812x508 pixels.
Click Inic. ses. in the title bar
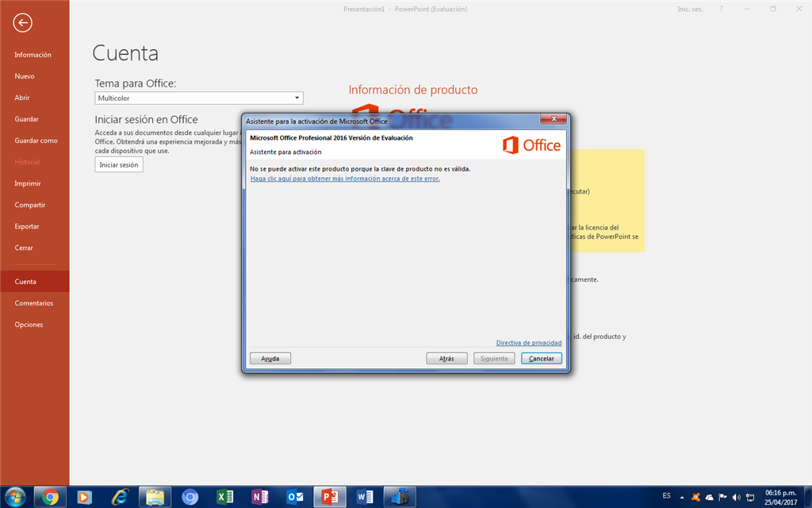click(x=690, y=10)
